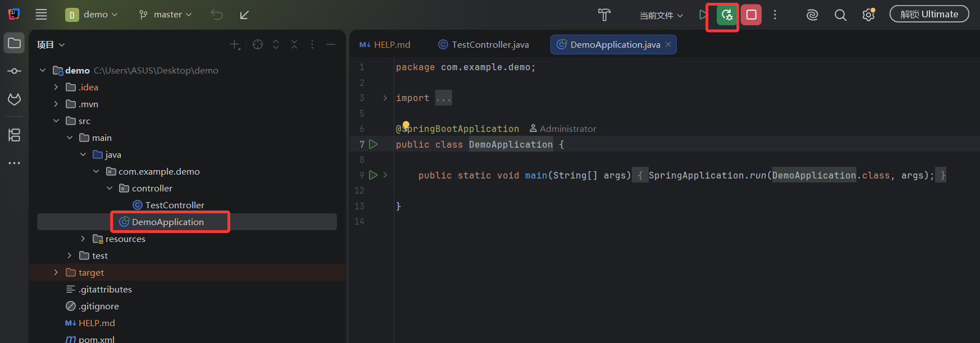This screenshot has height=343, width=980.
Task: Expand the folded main method on line 9
Action: tap(385, 175)
